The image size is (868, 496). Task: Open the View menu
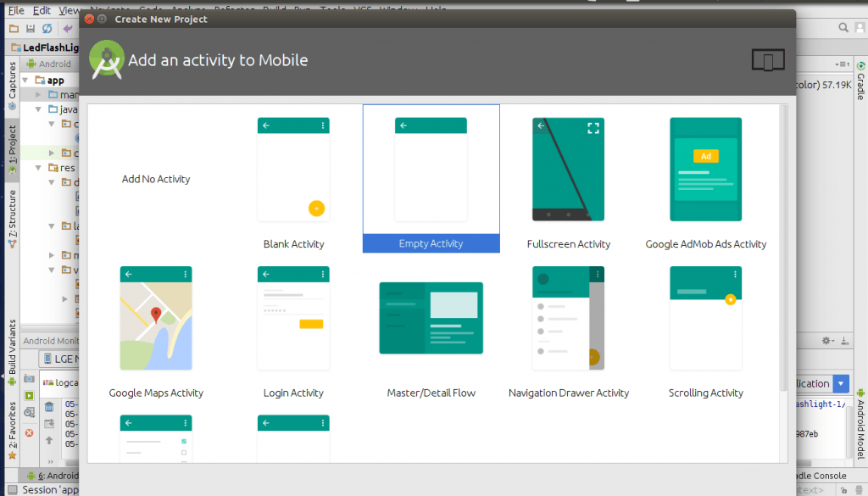(70, 10)
